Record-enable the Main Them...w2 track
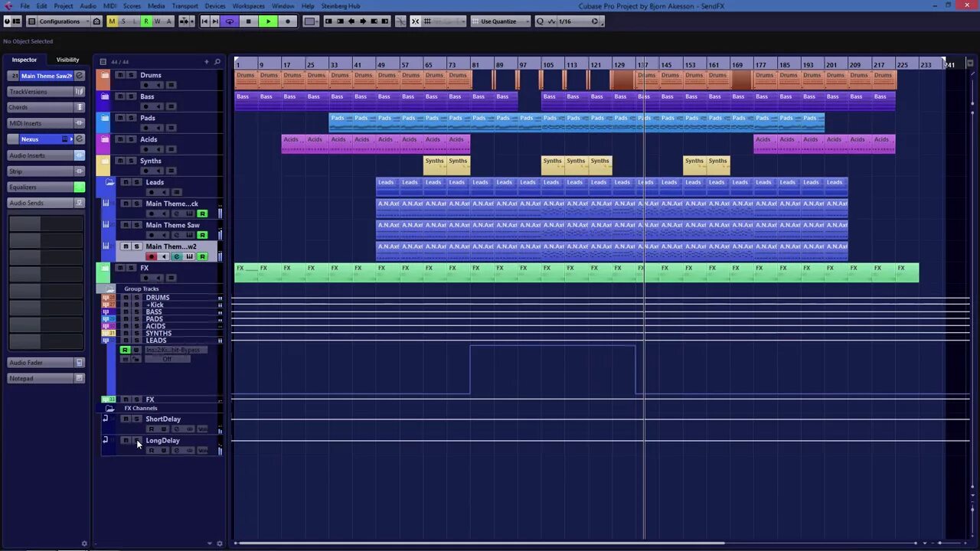 pyautogui.click(x=151, y=256)
